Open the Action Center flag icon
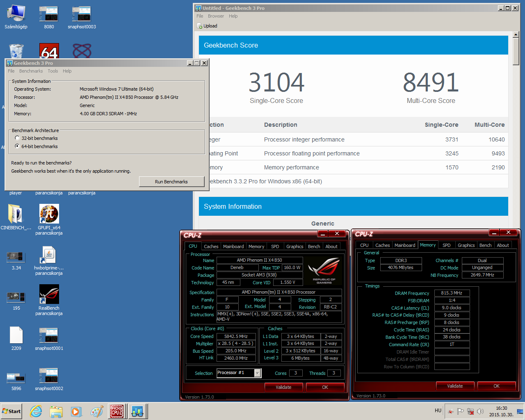This screenshot has width=525, height=420. pyautogui.click(x=461, y=411)
